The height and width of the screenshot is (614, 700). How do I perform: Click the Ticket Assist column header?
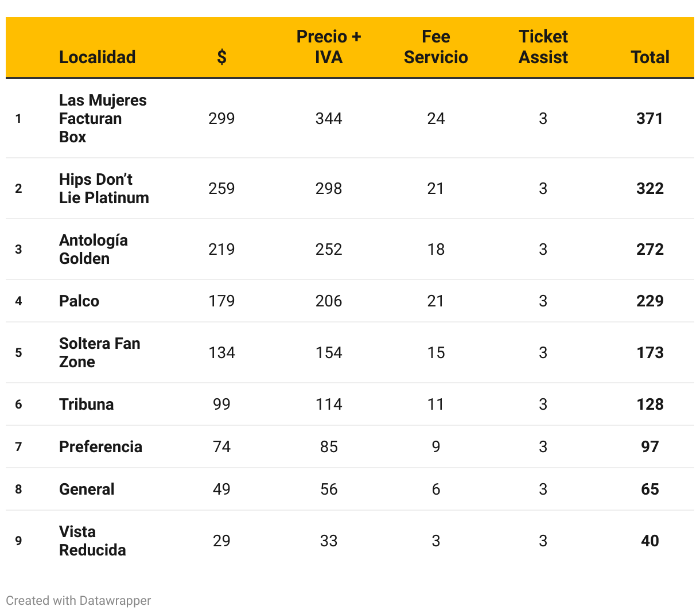543,46
